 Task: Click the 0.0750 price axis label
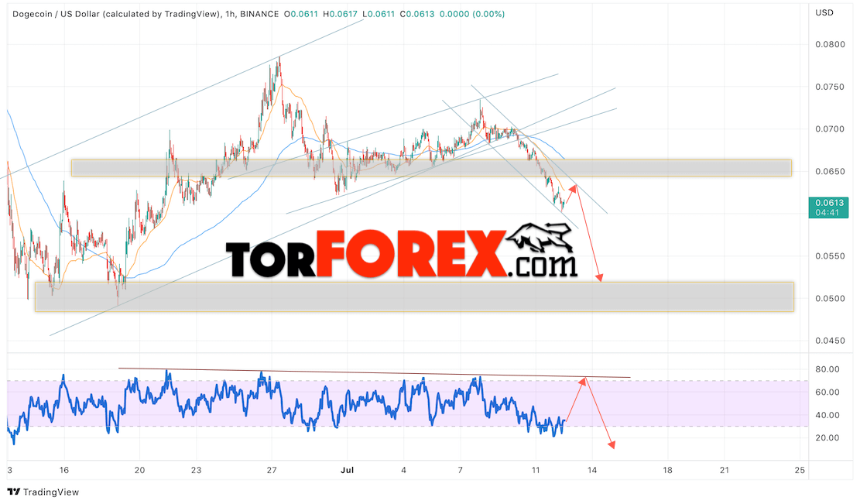coord(830,87)
